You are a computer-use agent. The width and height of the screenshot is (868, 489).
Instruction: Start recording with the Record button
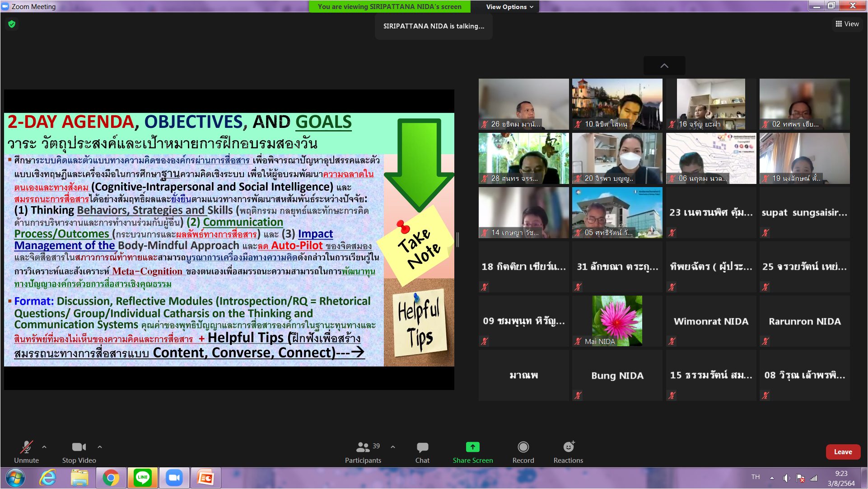point(523,447)
